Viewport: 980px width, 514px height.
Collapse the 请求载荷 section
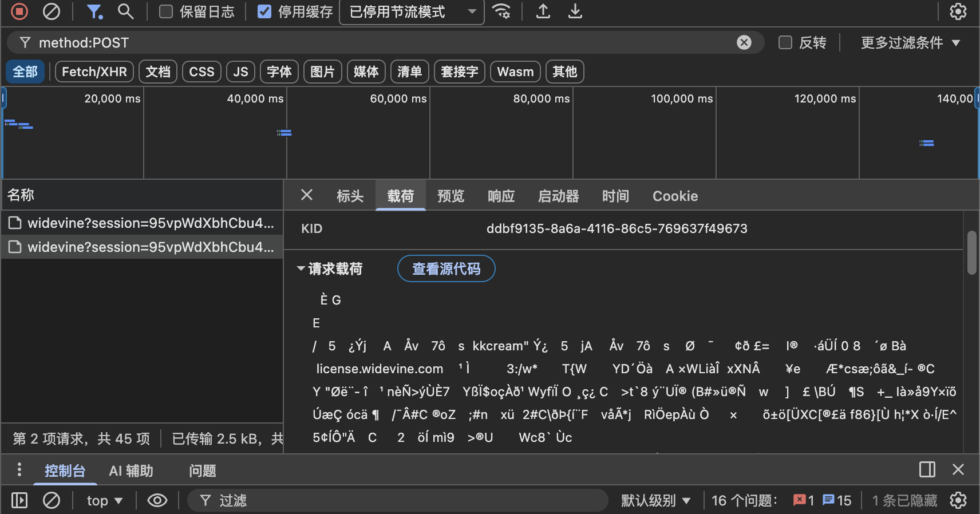[301, 268]
